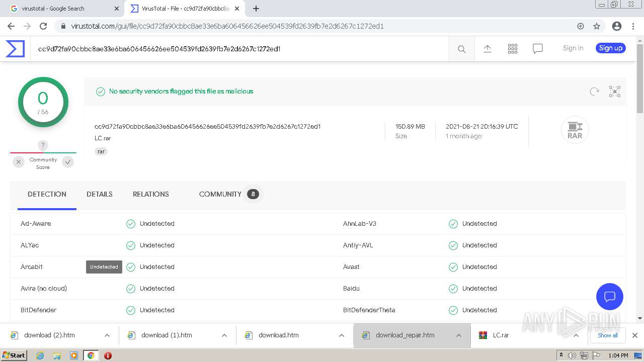Click the Antiy-AVL vendor name

[358, 245]
